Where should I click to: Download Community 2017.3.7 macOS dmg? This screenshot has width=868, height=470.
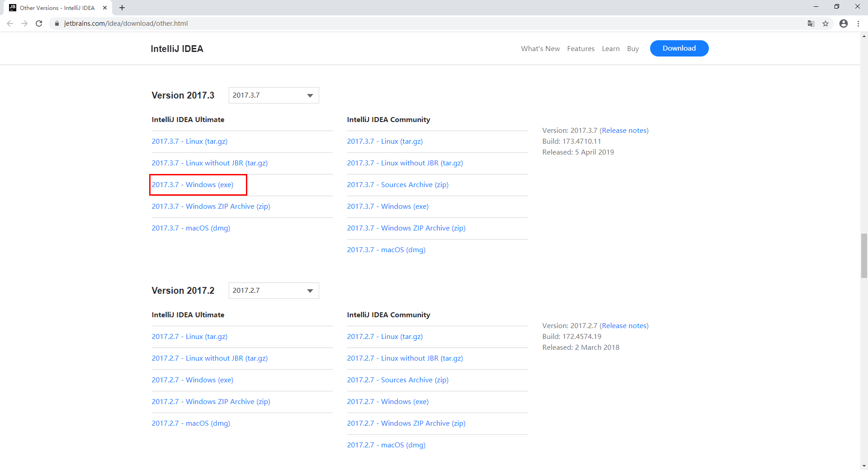[386, 250]
